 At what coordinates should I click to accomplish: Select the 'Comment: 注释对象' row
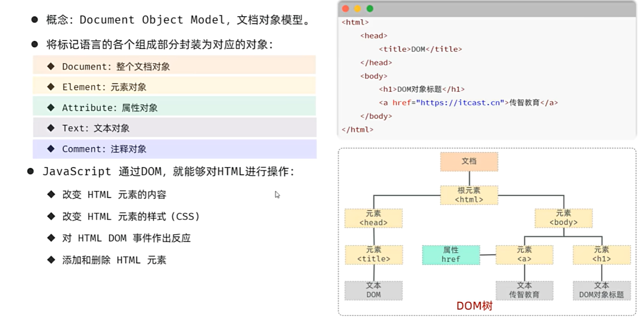coord(174,149)
